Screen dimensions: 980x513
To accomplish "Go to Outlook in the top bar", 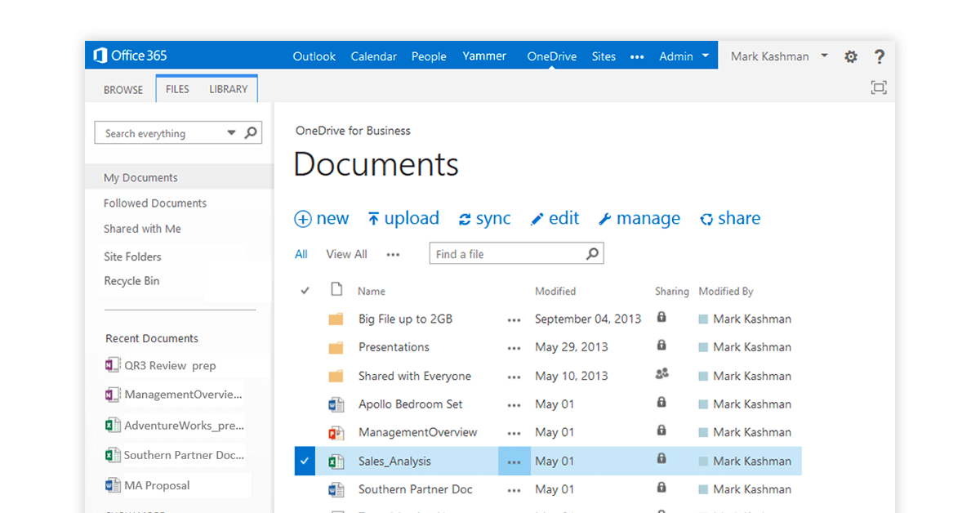I will point(314,56).
